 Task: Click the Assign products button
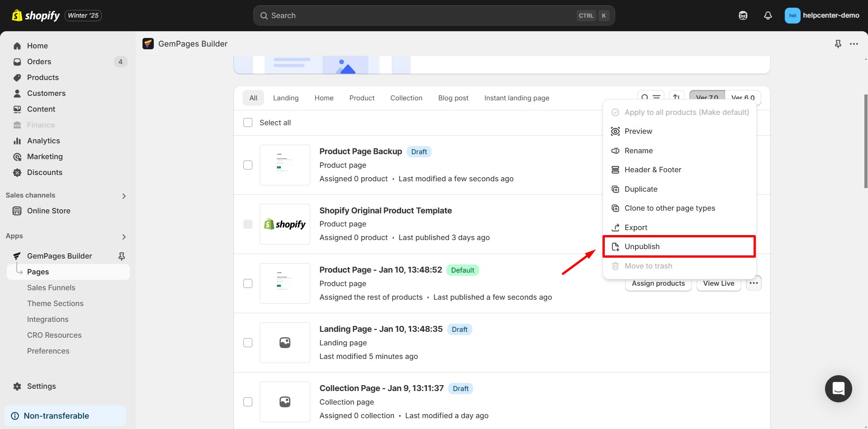point(658,283)
